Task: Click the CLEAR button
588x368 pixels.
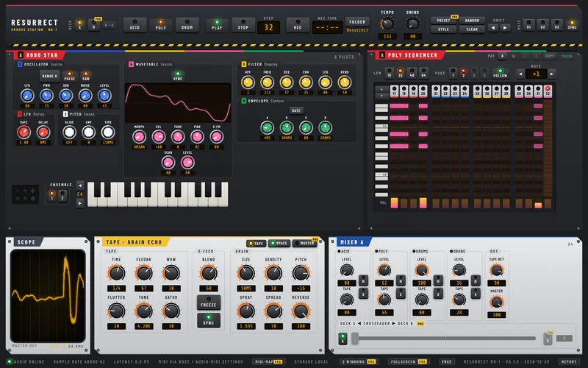Action: (x=472, y=29)
